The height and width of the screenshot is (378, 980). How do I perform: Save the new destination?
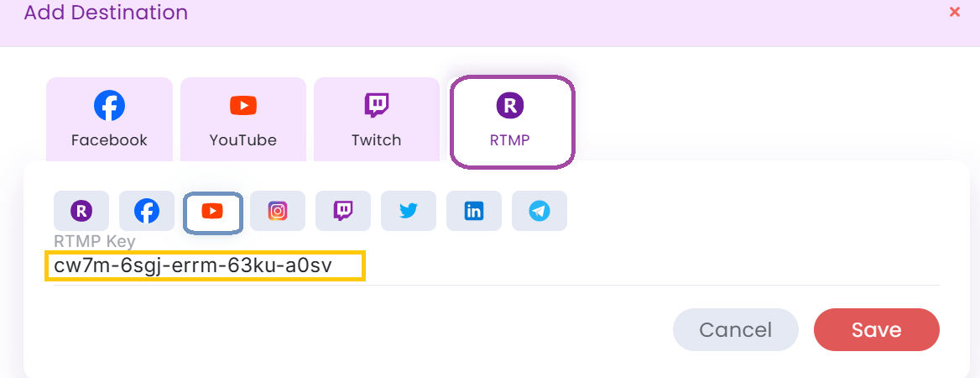876,330
